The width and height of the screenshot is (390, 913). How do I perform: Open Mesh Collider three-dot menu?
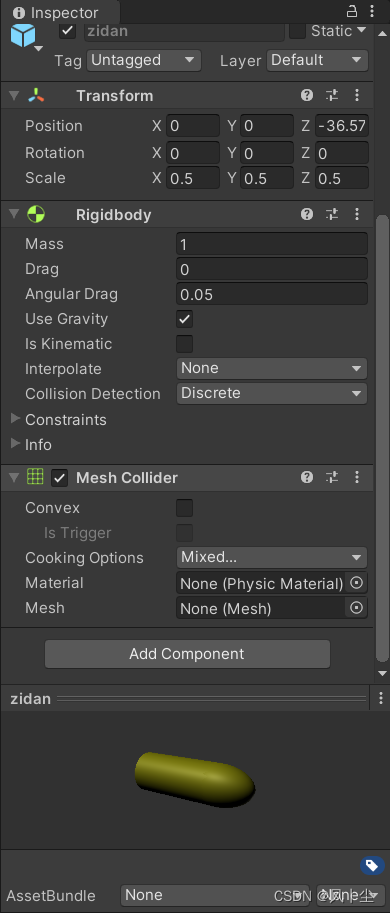click(x=357, y=477)
